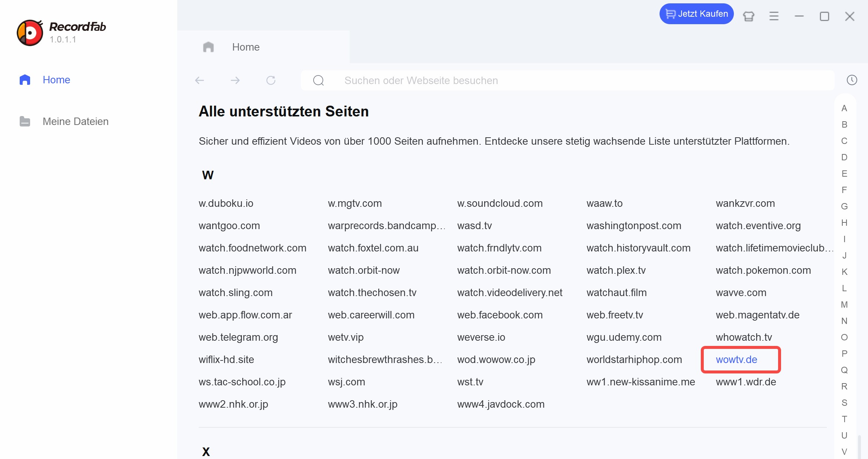
Task: Open watch.pokemon.com site link
Action: coord(763,270)
